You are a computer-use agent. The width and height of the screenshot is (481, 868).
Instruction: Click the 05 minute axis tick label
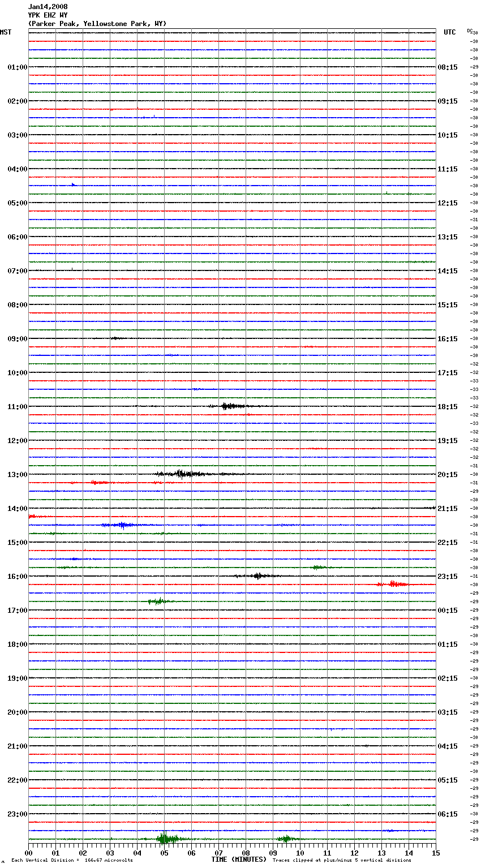(164, 853)
